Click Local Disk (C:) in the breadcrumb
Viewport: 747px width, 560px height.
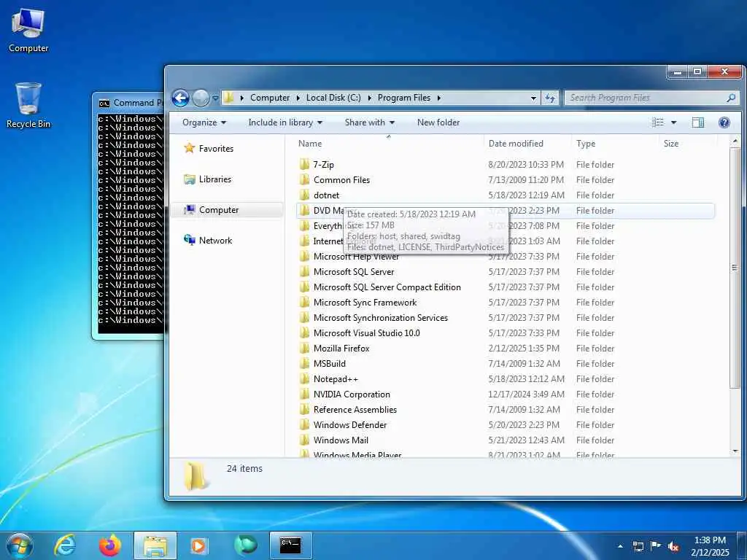(333, 98)
